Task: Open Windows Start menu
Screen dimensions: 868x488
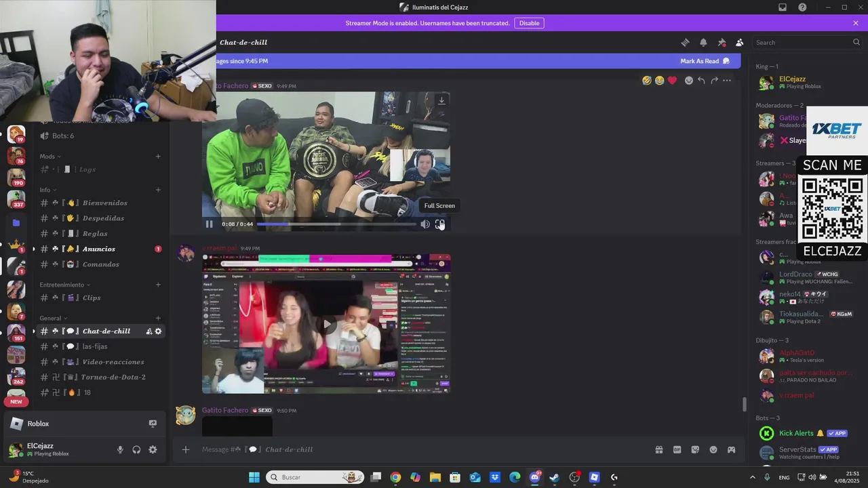Action: point(254,477)
